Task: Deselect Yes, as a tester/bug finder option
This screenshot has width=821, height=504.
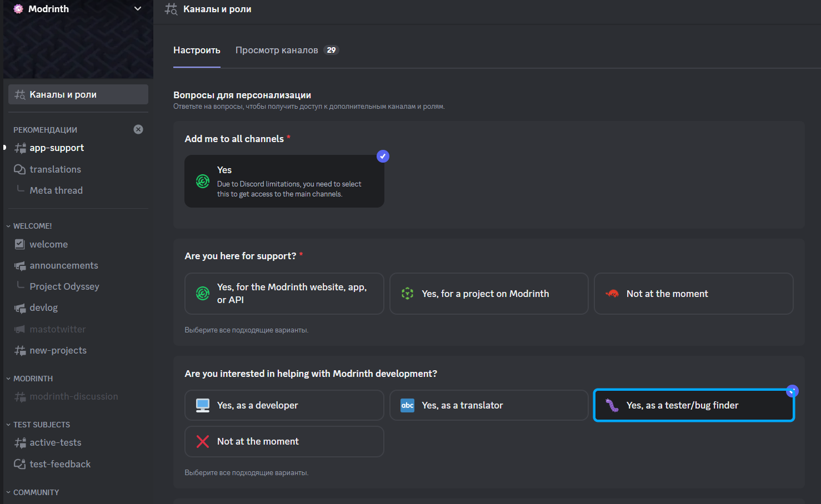Action: click(x=694, y=405)
